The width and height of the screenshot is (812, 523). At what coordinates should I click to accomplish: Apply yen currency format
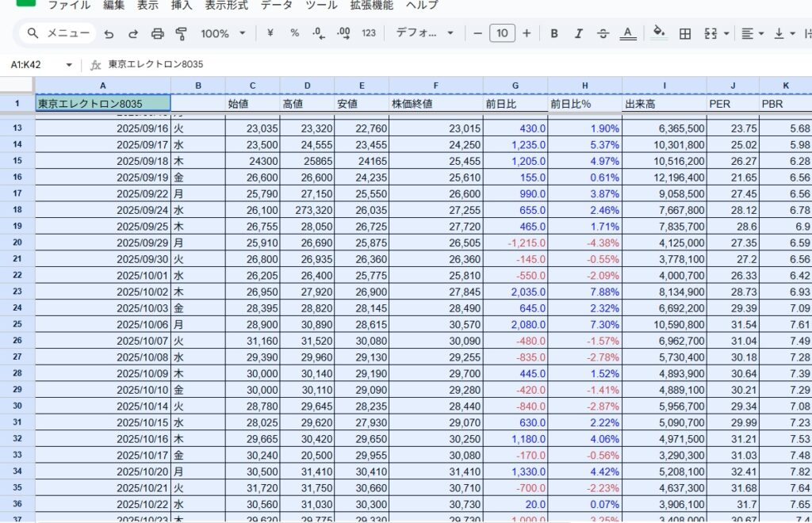270,33
